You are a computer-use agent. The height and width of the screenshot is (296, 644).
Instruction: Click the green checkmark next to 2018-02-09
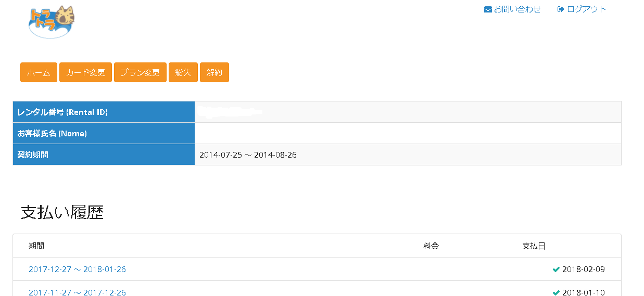coord(556,269)
